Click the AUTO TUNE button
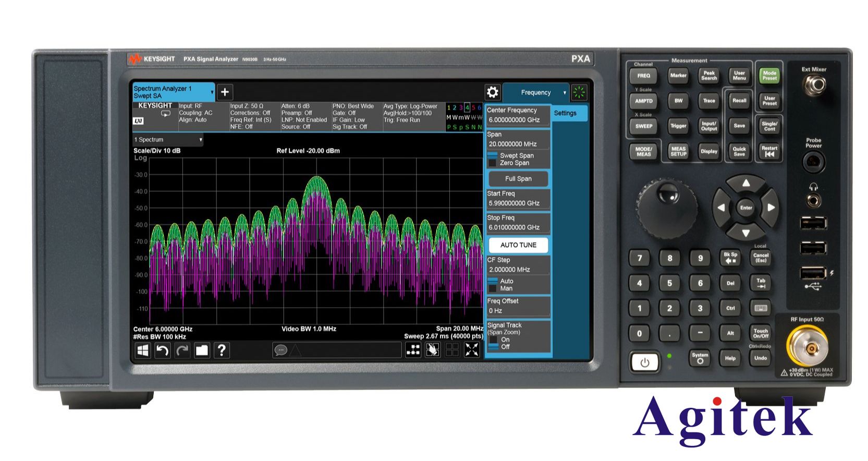The image size is (868, 461). pyautogui.click(x=518, y=245)
